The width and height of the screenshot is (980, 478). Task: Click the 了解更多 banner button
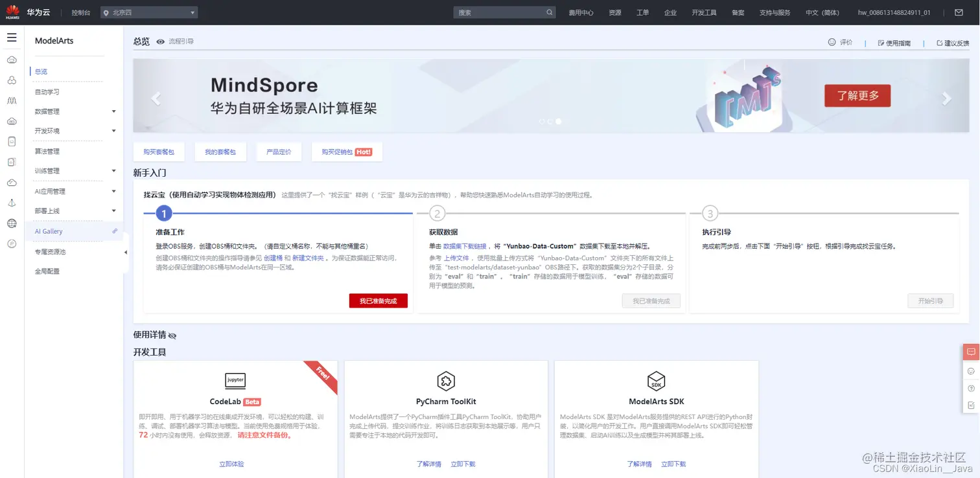[x=857, y=95]
